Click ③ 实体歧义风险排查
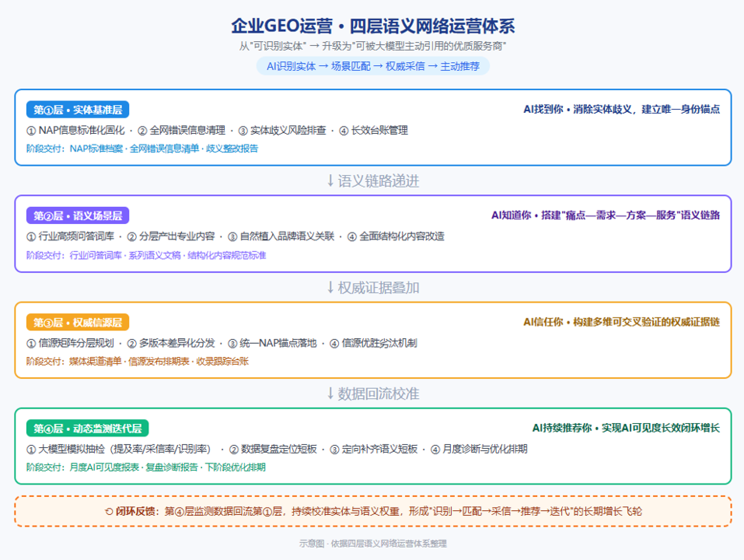The height and width of the screenshot is (560, 744). [x=282, y=130]
